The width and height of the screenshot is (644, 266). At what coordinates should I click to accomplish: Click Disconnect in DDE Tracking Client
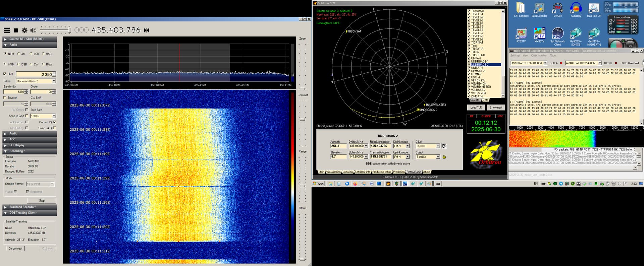click(15, 249)
